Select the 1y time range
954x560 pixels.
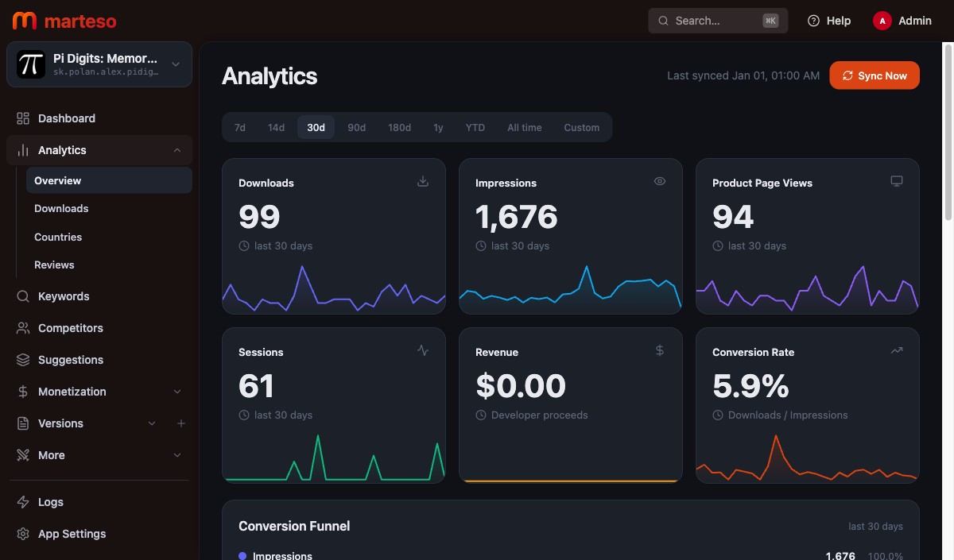[x=438, y=127]
